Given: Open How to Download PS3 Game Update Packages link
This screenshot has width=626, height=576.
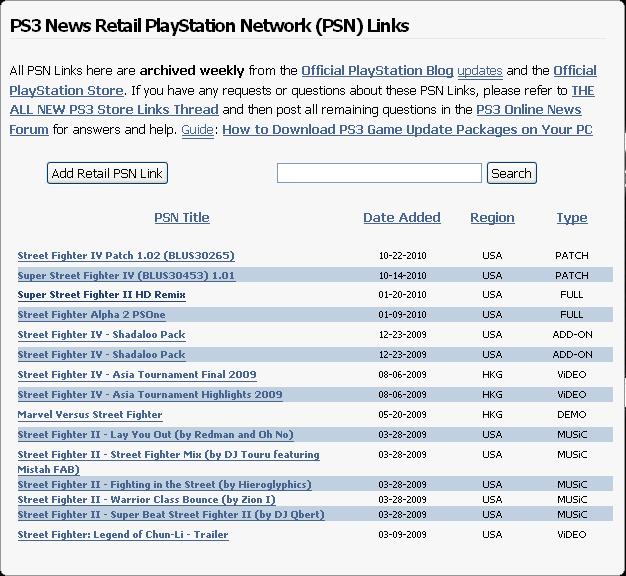Looking at the screenshot, I should [407, 130].
